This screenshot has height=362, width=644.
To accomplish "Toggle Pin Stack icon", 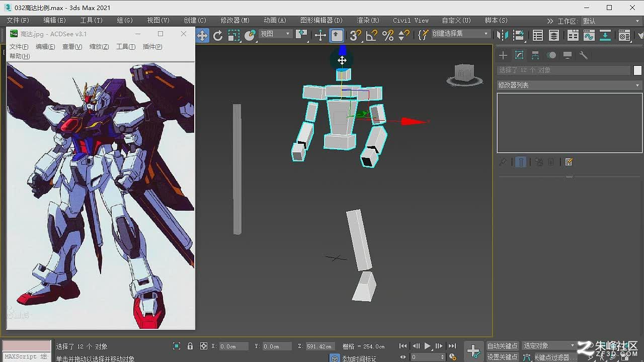I will tap(503, 162).
